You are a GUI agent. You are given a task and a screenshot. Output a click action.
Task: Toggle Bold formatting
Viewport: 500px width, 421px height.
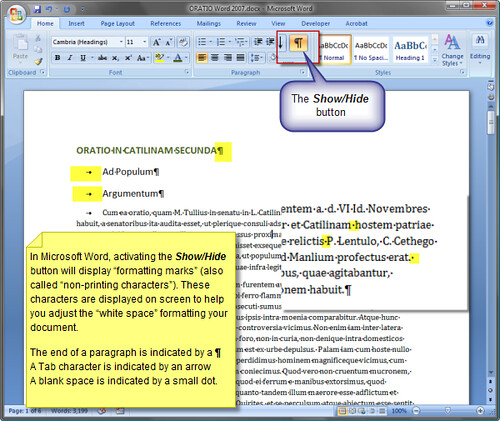[58, 58]
